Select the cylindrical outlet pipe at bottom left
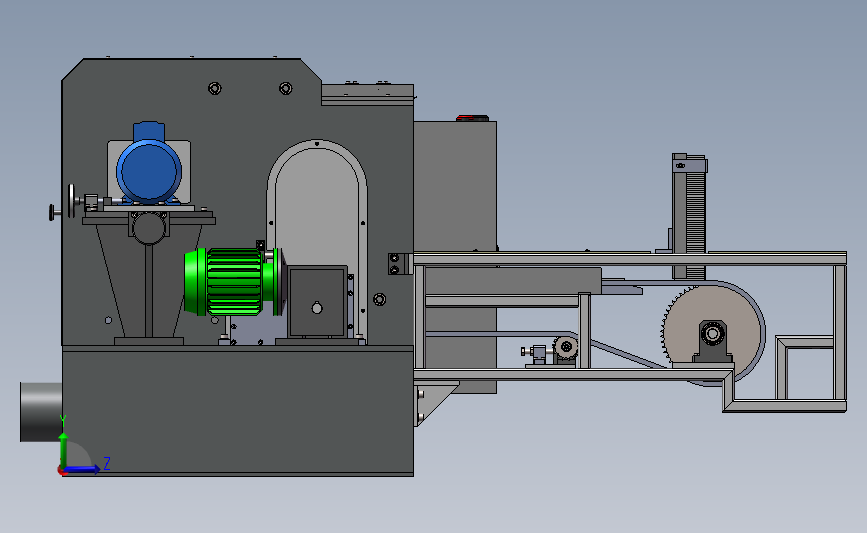This screenshot has height=533, width=867. [41, 412]
